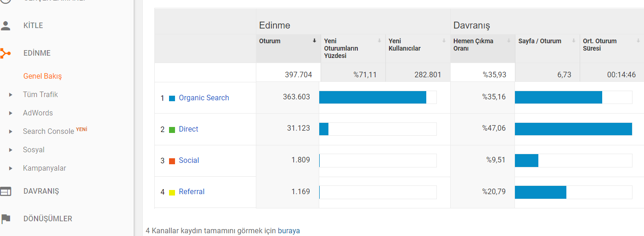This screenshot has height=236, width=644.
Task: Click the Kitle person icon
Action: click(x=6, y=25)
